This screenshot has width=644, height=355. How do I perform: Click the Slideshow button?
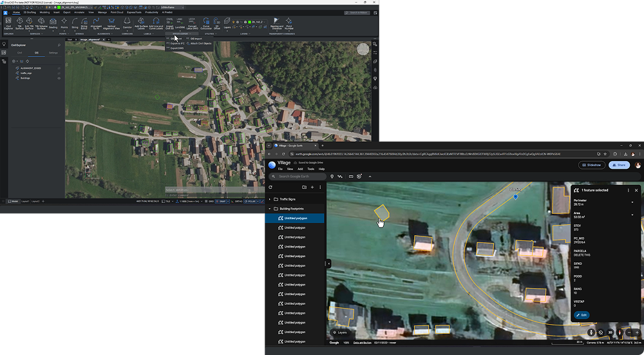[x=592, y=165]
